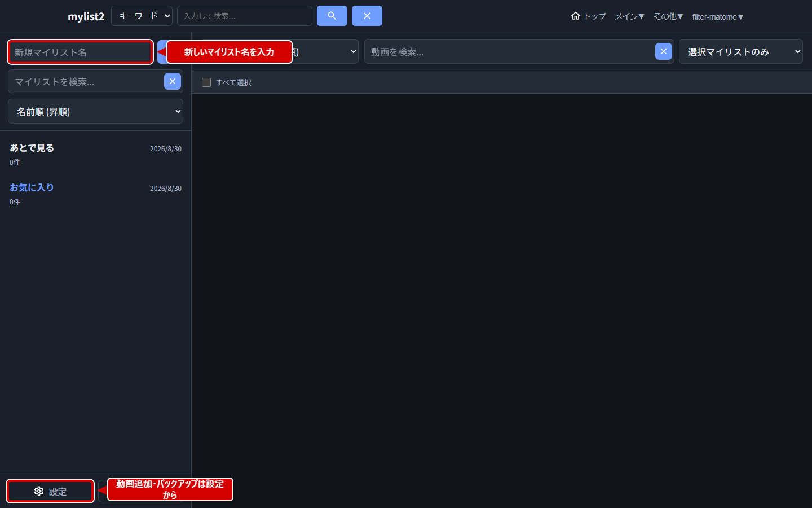The height and width of the screenshot is (508, 812).
Task: Click the home icon next to トップ
Action: point(576,16)
